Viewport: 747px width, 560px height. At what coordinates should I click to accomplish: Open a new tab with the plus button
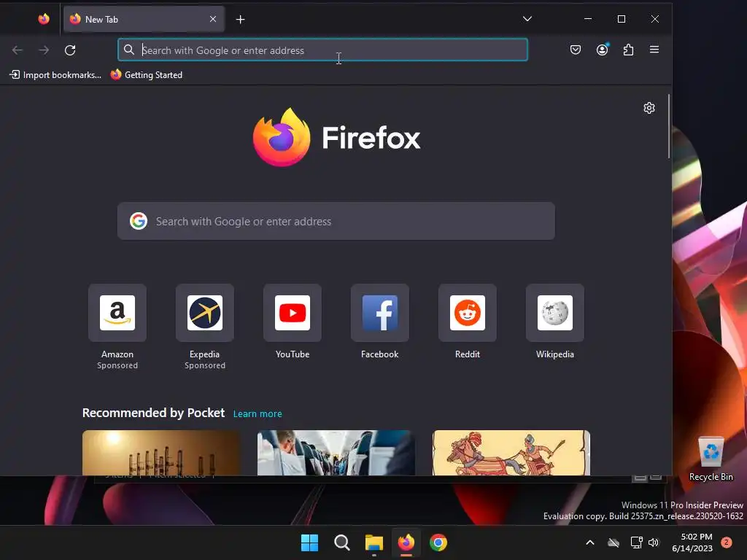pos(241,20)
